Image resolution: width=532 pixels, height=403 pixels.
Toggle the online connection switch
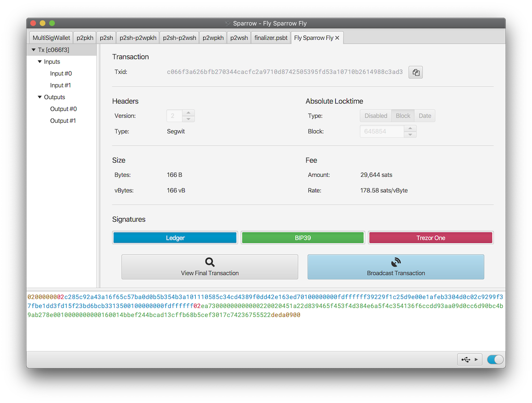click(495, 360)
